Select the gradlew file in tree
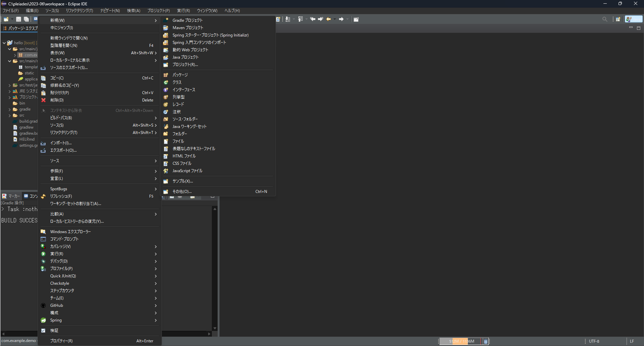 coord(23,128)
